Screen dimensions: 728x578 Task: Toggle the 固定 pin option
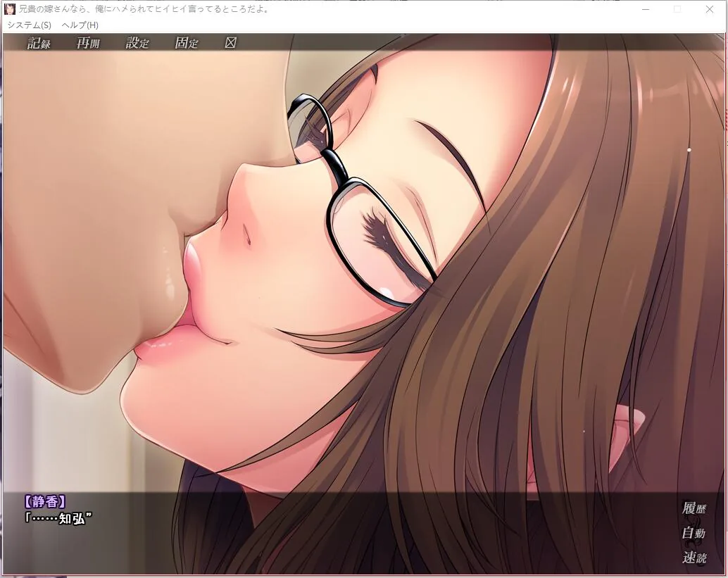point(187,43)
